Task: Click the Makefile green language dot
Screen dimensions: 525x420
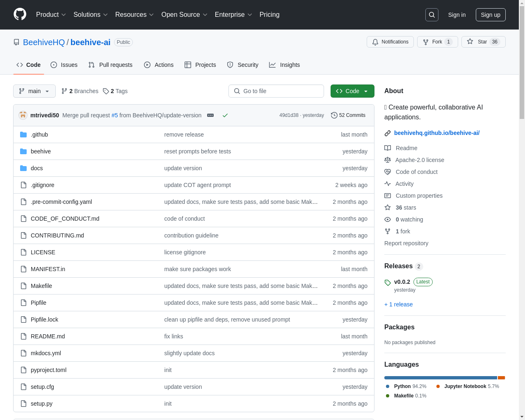Action: click(x=388, y=396)
